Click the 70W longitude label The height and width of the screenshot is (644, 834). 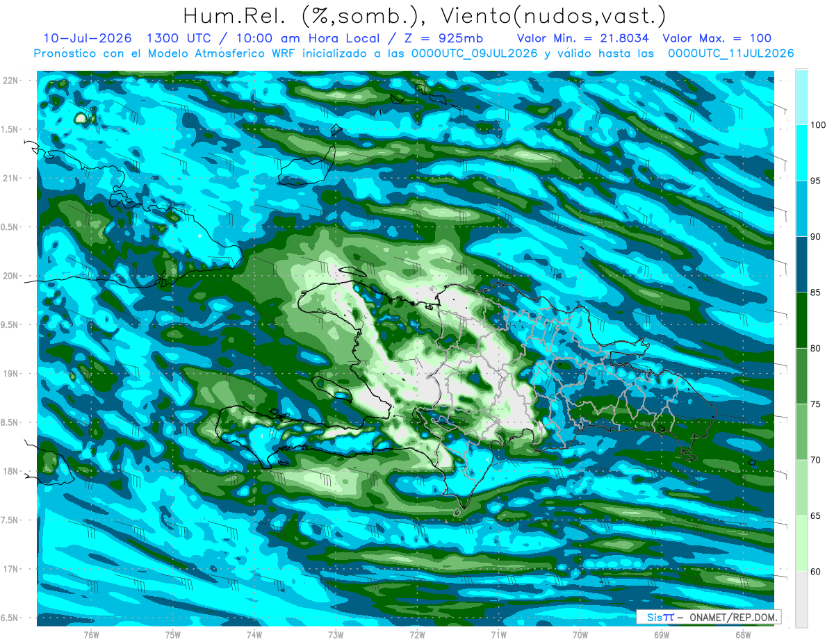click(580, 634)
